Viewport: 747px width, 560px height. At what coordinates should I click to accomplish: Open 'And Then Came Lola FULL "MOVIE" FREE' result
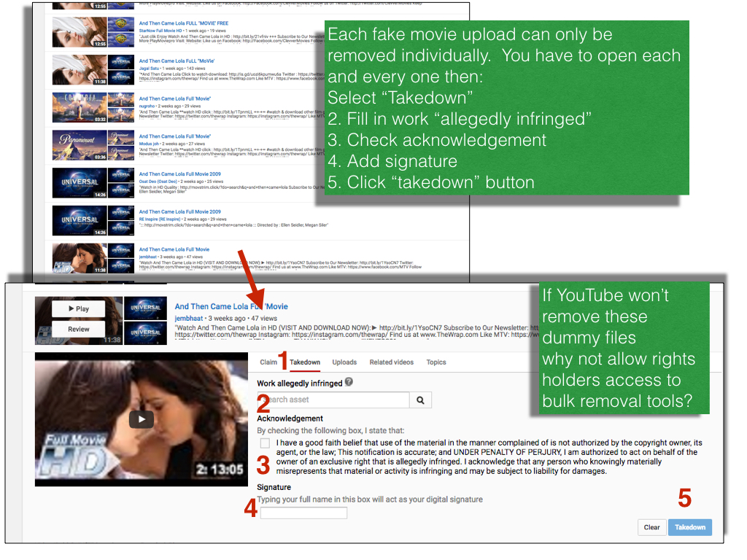point(183,23)
